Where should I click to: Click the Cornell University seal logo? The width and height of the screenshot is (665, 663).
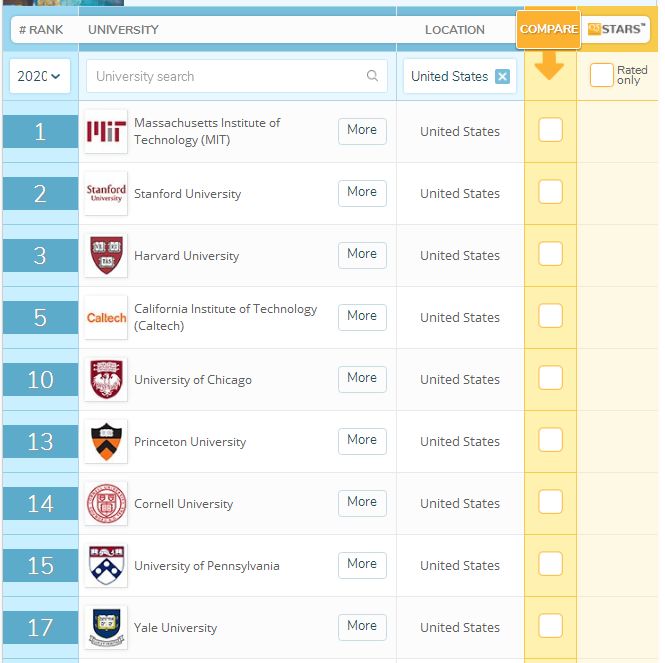(106, 503)
